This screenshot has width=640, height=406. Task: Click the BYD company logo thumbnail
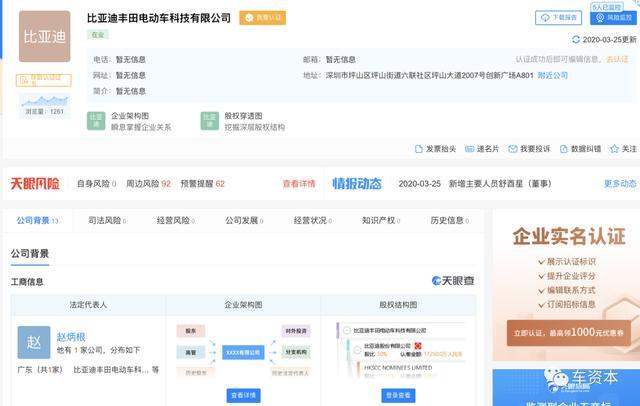(x=44, y=37)
